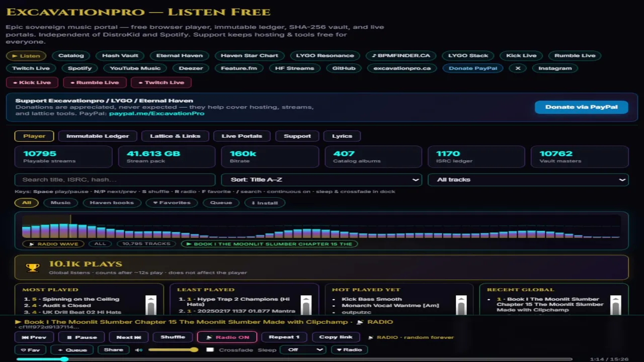Seek on the playback progress bar
This screenshot has width=644, height=362.
[294, 359]
